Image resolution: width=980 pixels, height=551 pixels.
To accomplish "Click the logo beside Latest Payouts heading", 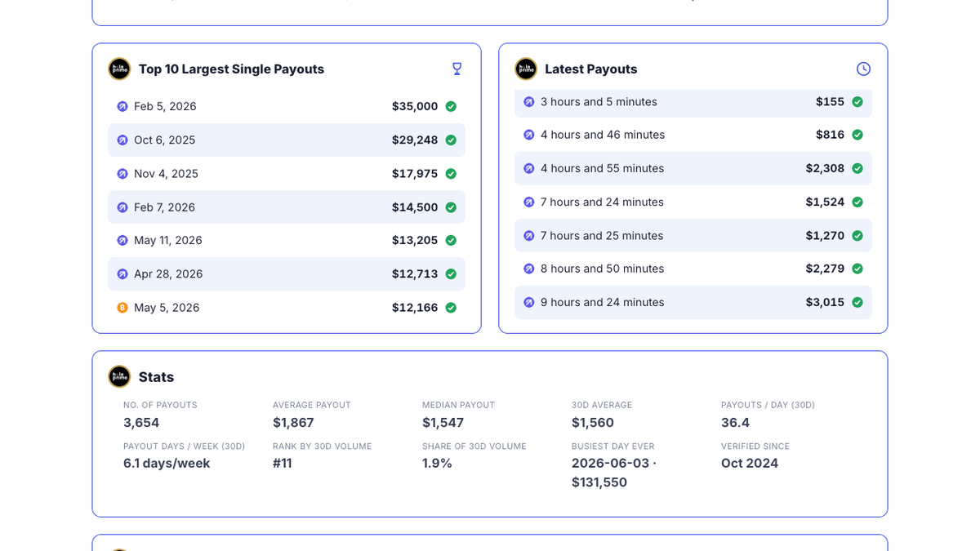I will pos(526,69).
